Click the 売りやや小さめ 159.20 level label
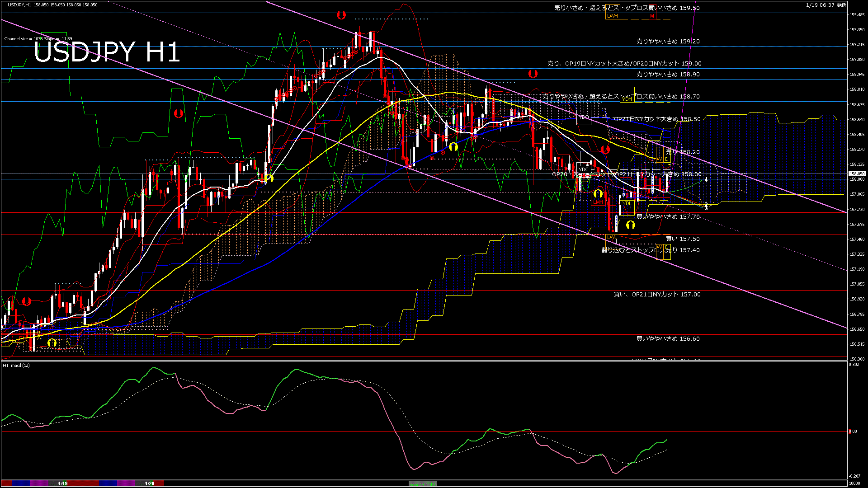This screenshot has height=488, width=868. [x=668, y=41]
